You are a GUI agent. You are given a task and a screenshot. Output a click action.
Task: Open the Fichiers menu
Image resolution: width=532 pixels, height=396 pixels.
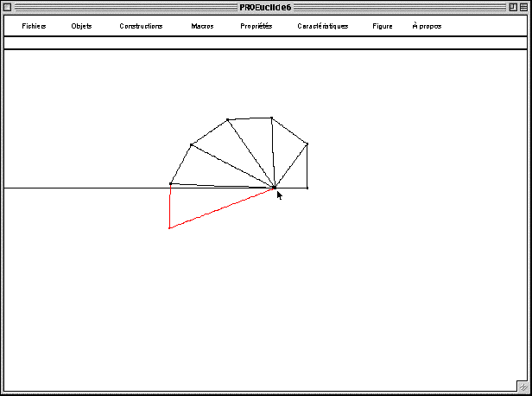click(x=34, y=26)
